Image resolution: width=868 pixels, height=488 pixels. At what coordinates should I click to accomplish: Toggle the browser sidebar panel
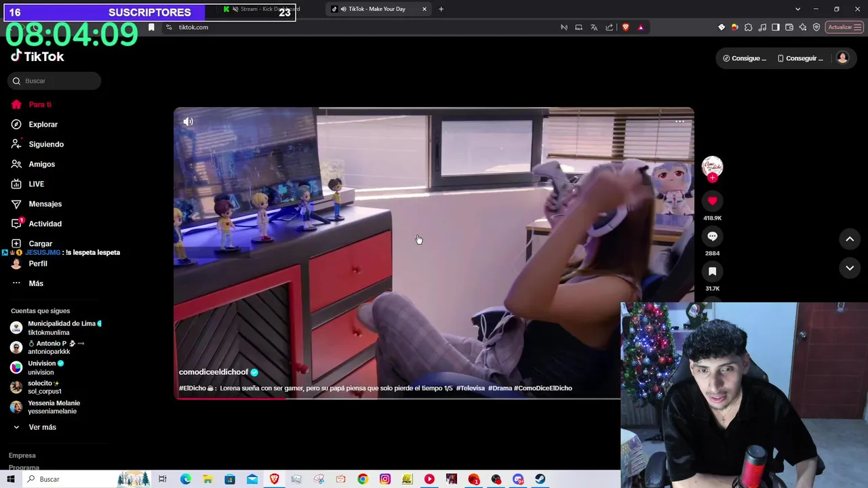click(x=776, y=27)
